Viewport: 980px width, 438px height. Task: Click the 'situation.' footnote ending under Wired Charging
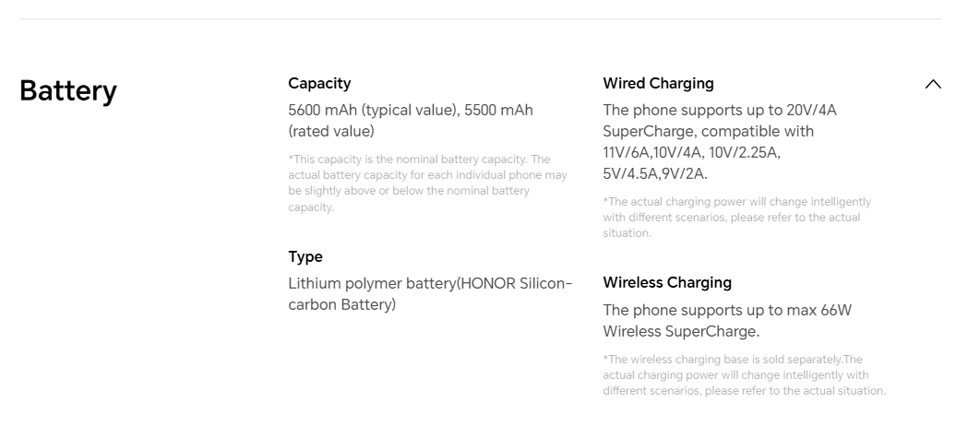[x=627, y=233]
